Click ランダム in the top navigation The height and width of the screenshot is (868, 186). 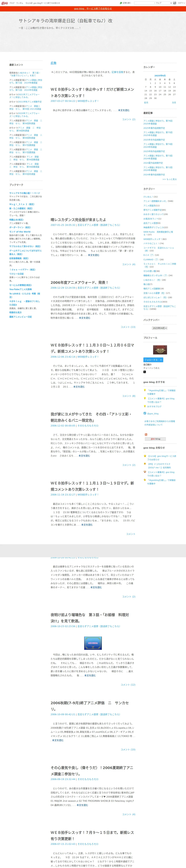point(20,3)
